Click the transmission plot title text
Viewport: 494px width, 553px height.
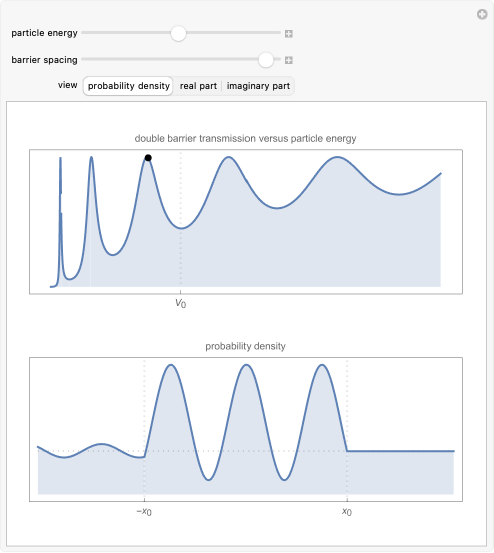(245, 139)
